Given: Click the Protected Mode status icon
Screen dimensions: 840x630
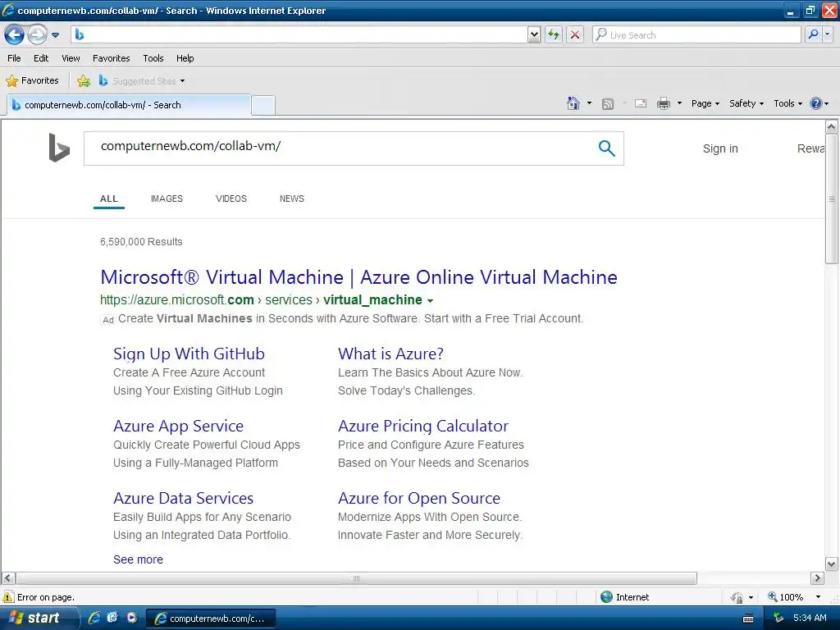Looking at the screenshot, I should point(737,597).
